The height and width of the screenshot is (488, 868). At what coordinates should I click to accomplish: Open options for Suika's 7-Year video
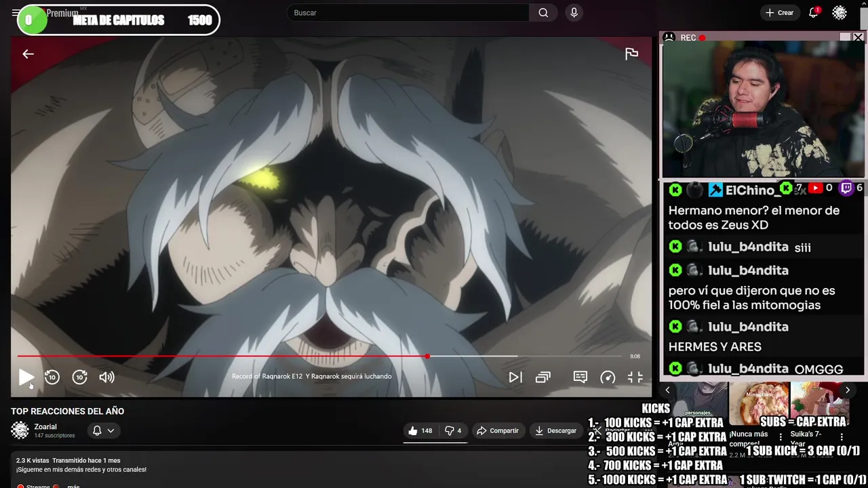(x=842, y=438)
